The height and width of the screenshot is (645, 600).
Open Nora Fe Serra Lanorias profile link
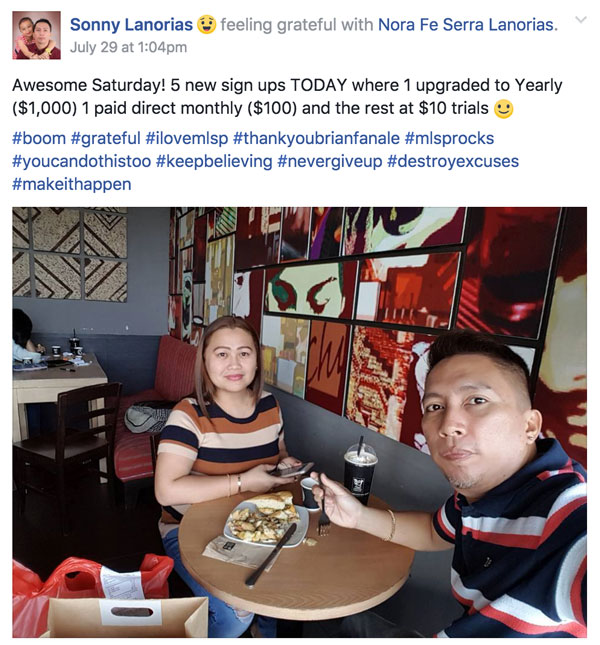click(x=466, y=25)
